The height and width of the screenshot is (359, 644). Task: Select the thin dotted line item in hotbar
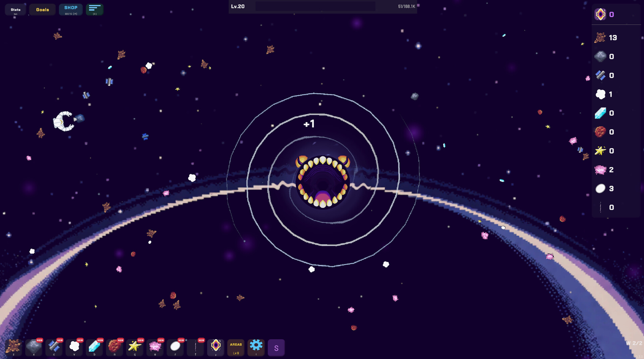196,347
